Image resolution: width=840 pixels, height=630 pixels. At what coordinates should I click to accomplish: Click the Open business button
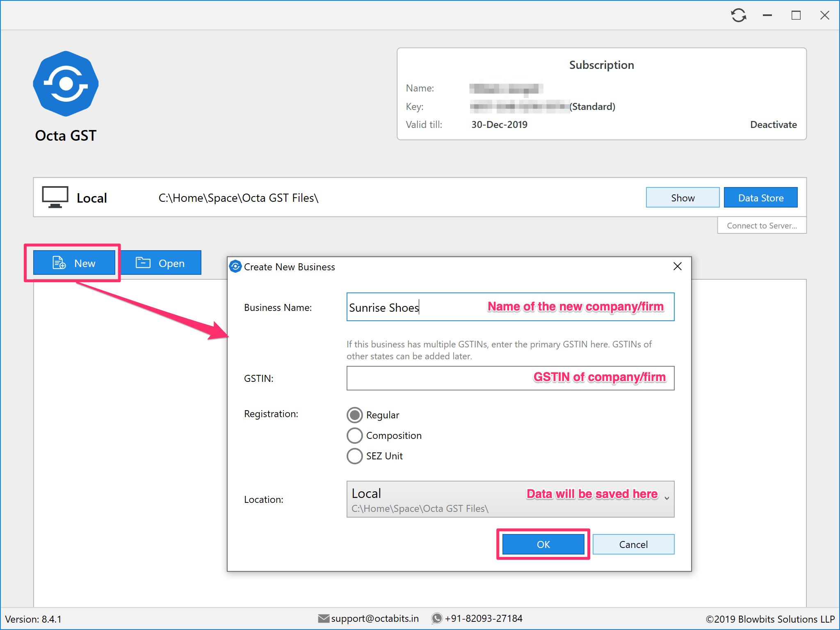point(161,263)
